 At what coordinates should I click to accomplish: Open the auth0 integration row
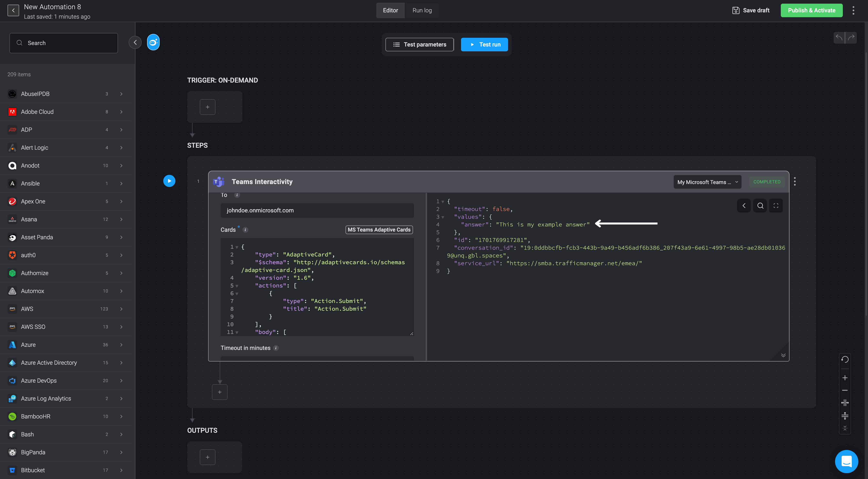click(x=66, y=255)
